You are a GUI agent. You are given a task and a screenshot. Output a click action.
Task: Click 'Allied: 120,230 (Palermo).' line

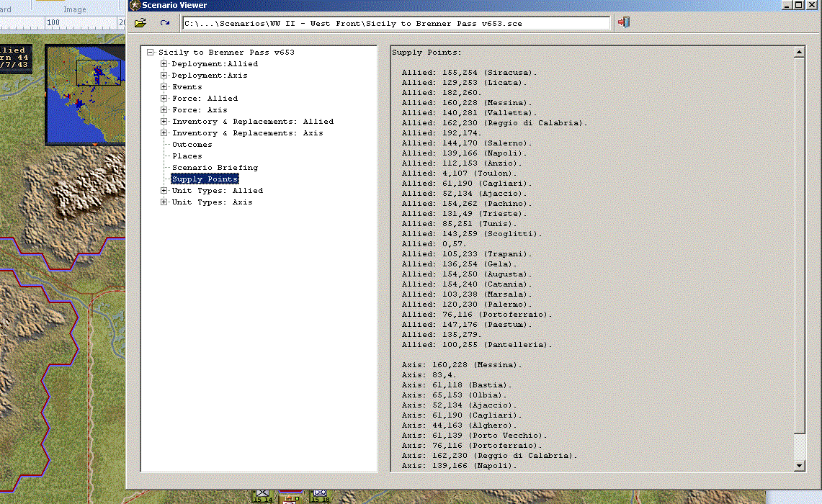(467, 305)
